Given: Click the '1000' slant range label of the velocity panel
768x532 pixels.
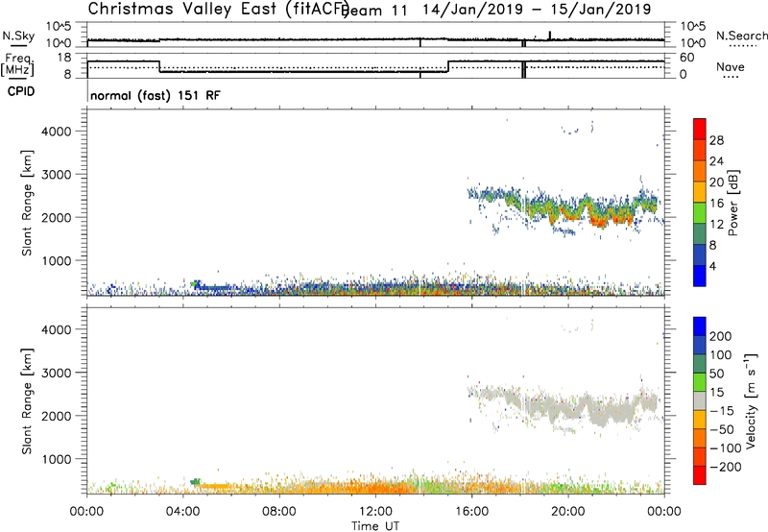Looking at the screenshot, I should (x=56, y=459).
